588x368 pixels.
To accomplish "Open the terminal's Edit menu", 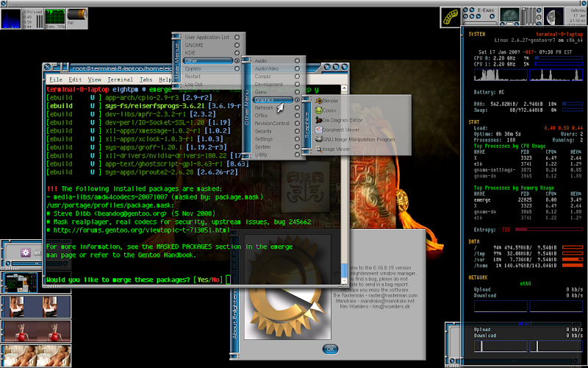I will [x=75, y=79].
